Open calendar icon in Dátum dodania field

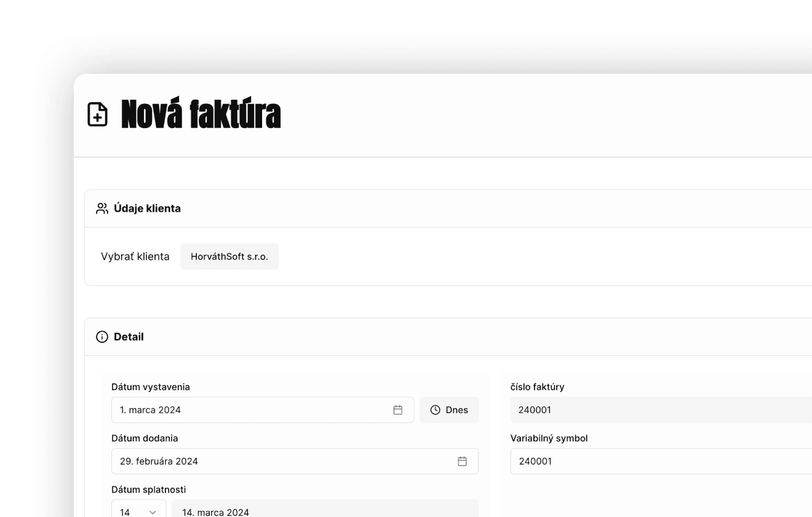click(x=463, y=461)
